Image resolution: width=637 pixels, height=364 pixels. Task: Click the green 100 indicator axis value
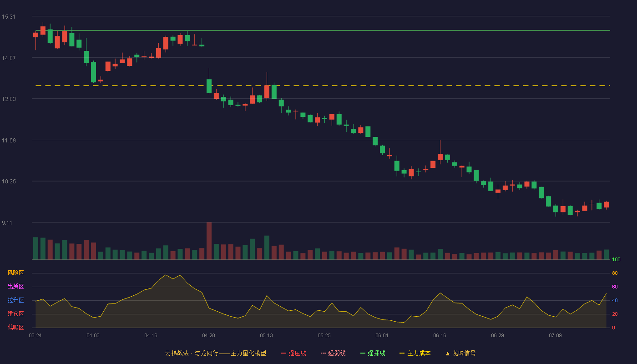pyautogui.click(x=616, y=259)
